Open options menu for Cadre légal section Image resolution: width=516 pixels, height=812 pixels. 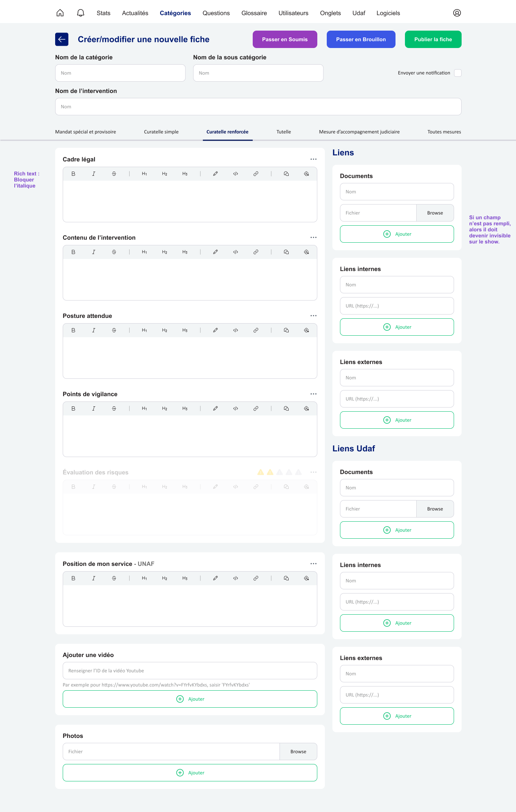point(314,159)
